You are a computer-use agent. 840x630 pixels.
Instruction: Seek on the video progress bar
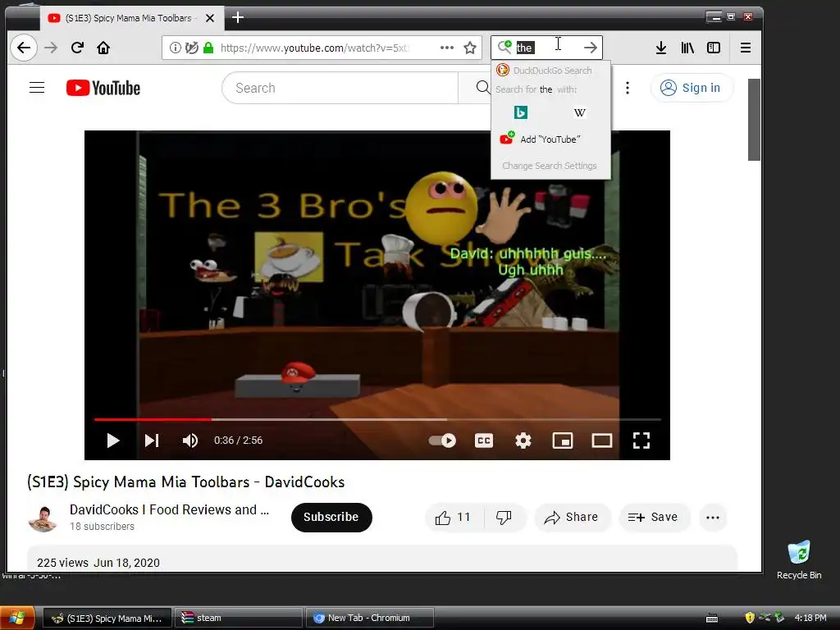[x=377, y=419]
